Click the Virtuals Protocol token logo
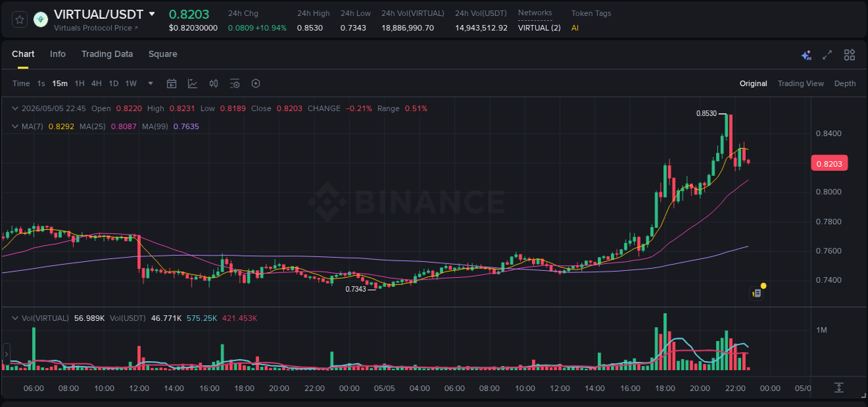Viewport: 868px width, 407px height. pyautogui.click(x=41, y=19)
